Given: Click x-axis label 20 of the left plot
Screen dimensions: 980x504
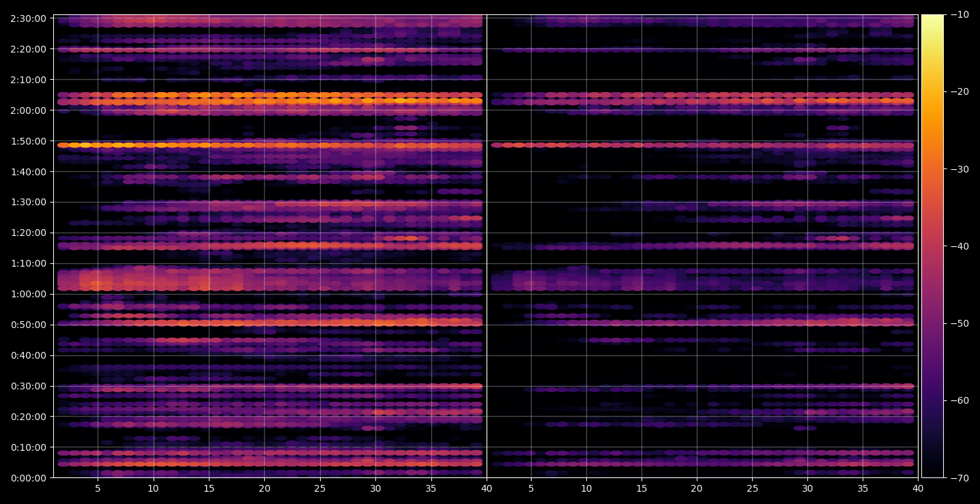Looking at the screenshot, I should coord(264,488).
